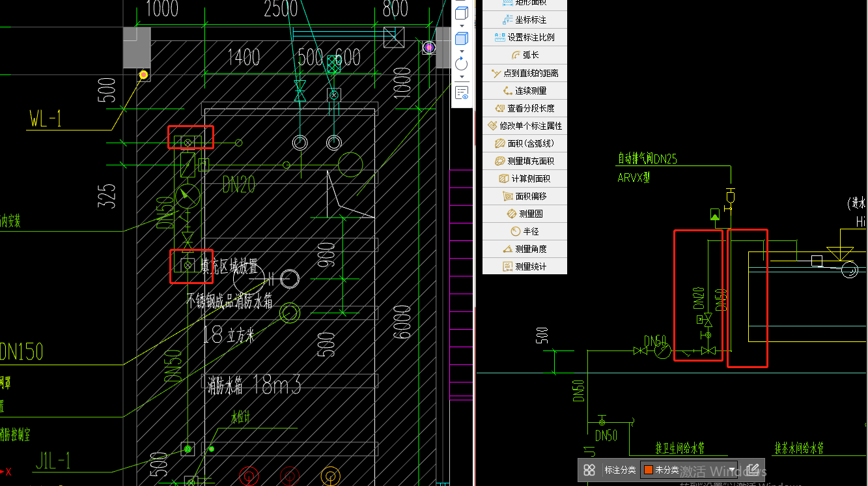Click orange color swatch beside 未分类
868x486 pixels.
coord(648,470)
